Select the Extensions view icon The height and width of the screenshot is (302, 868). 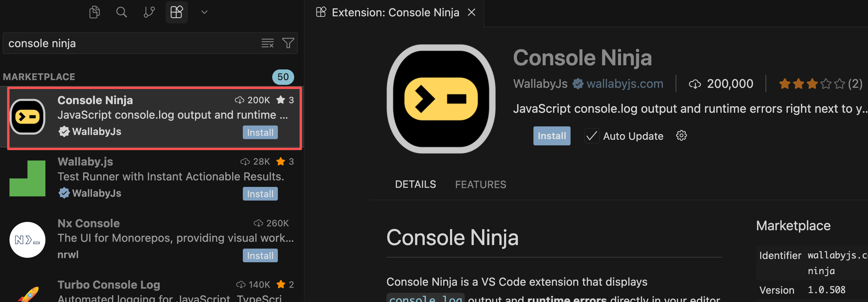coord(177,12)
